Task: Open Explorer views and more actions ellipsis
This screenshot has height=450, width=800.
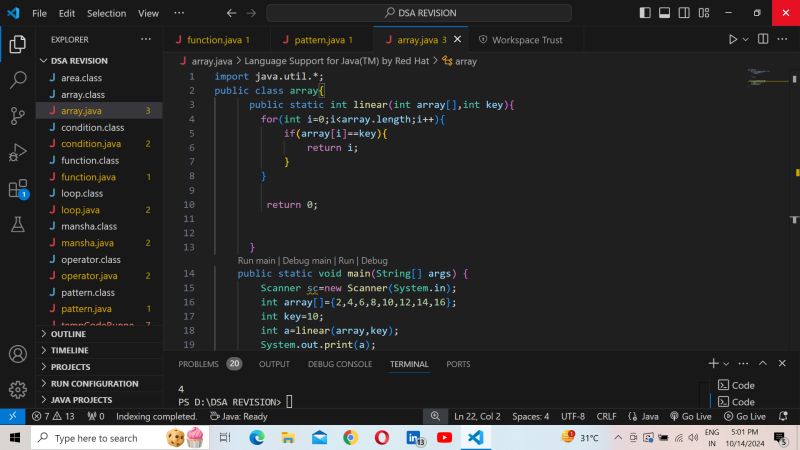Action: point(146,39)
